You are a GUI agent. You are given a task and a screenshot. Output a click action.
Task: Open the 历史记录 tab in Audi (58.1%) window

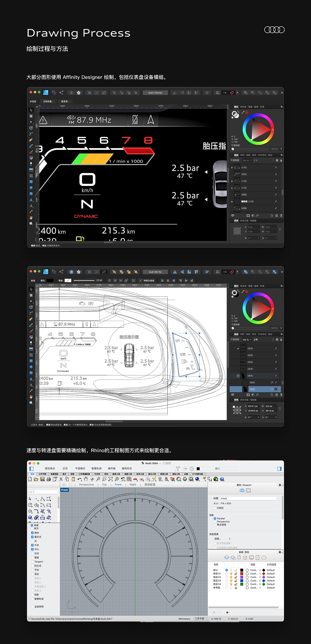(x=244, y=400)
